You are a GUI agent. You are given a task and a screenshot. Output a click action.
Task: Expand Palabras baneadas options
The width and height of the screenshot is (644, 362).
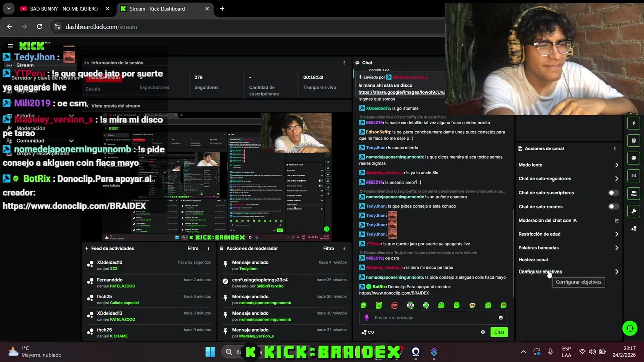click(x=617, y=248)
